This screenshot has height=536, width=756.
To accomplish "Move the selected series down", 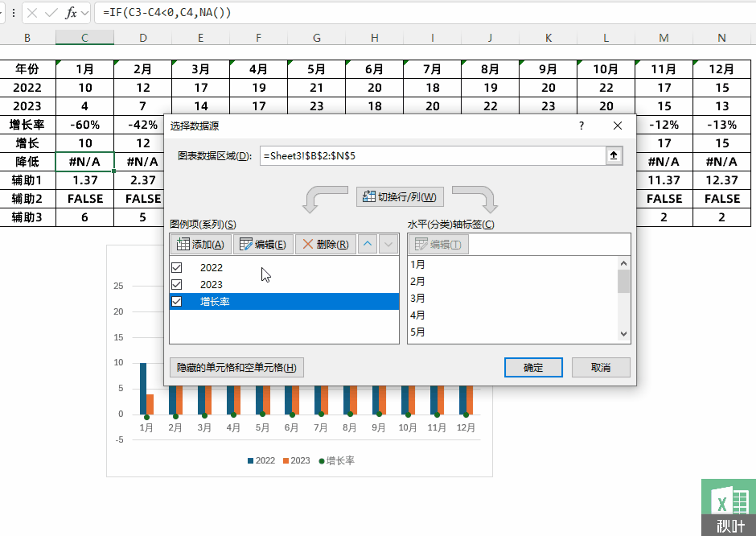I will (388, 244).
